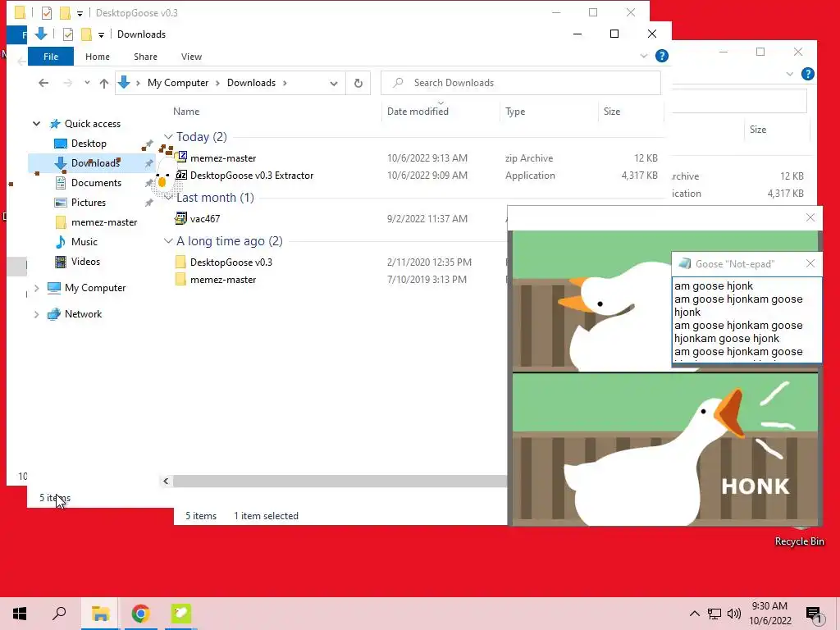Image resolution: width=840 pixels, height=630 pixels.
Task: Refresh the Downloads folder
Action: pos(358,83)
